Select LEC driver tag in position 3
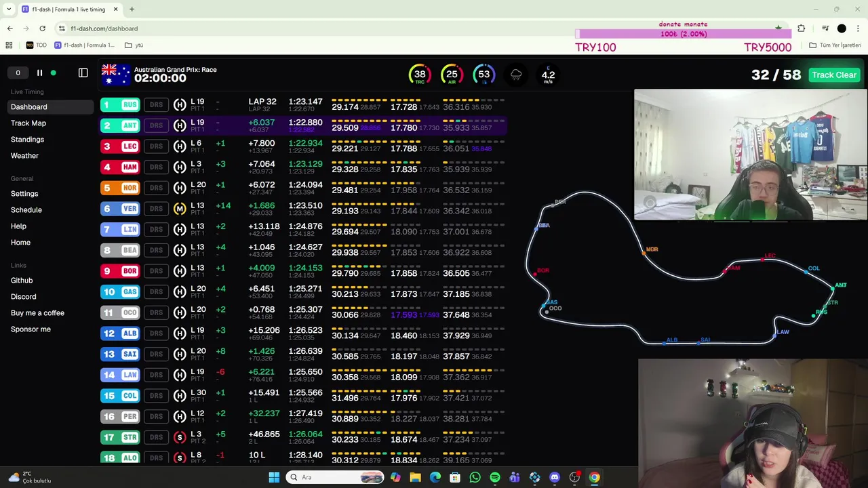 (121, 146)
